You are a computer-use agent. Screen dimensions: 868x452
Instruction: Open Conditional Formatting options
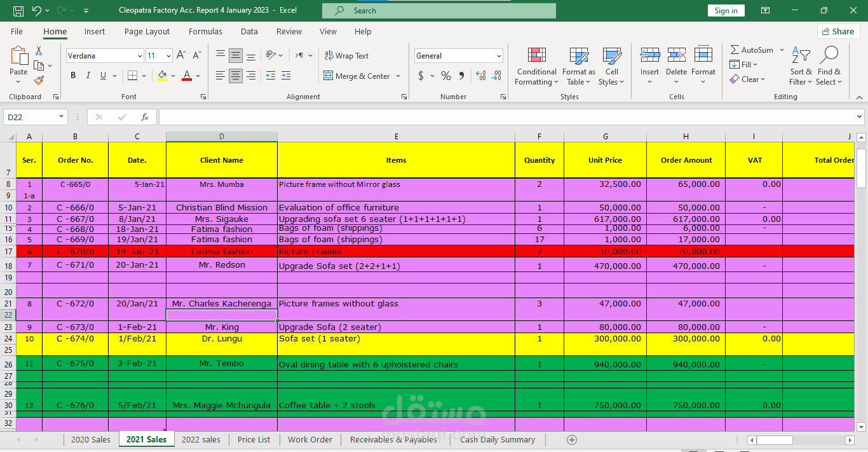point(537,66)
